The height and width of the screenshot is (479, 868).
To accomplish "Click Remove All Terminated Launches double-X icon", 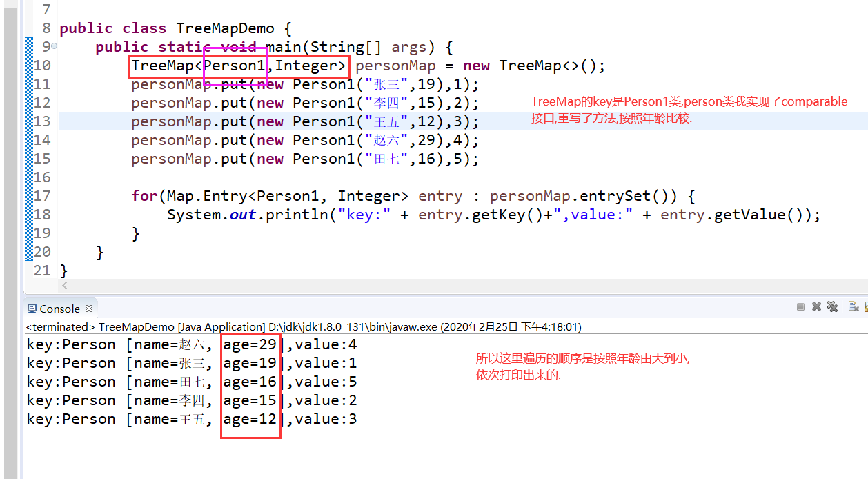I will (832, 307).
